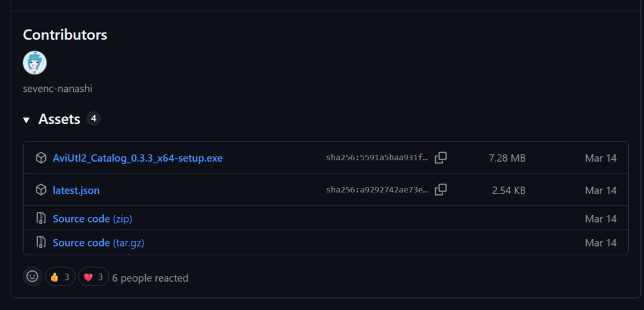The height and width of the screenshot is (310, 644).
Task: Click the sha256:a9292742ae73e hash text
Action: tap(377, 190)
